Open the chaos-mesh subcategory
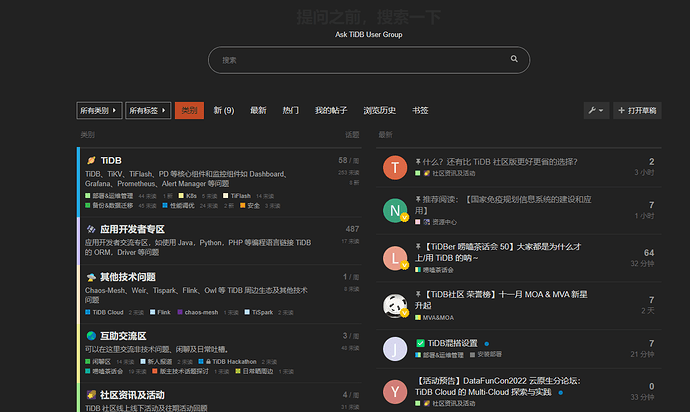 tap(198, 312)
